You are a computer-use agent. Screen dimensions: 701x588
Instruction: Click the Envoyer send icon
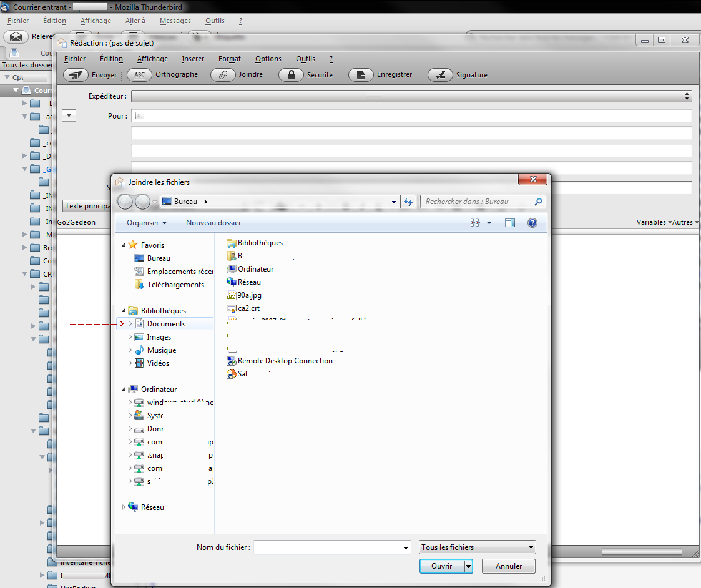(x=76, y=75)
